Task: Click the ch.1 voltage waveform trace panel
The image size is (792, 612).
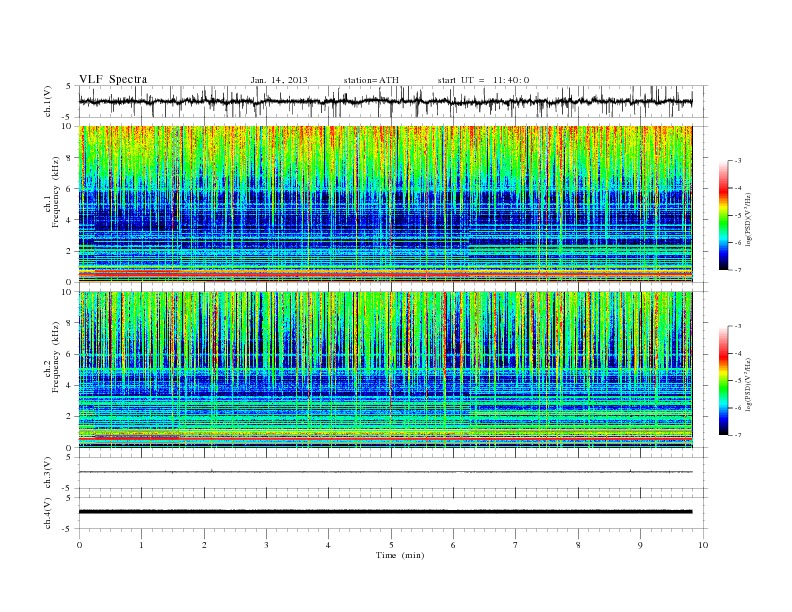Action: coord(393,101)
